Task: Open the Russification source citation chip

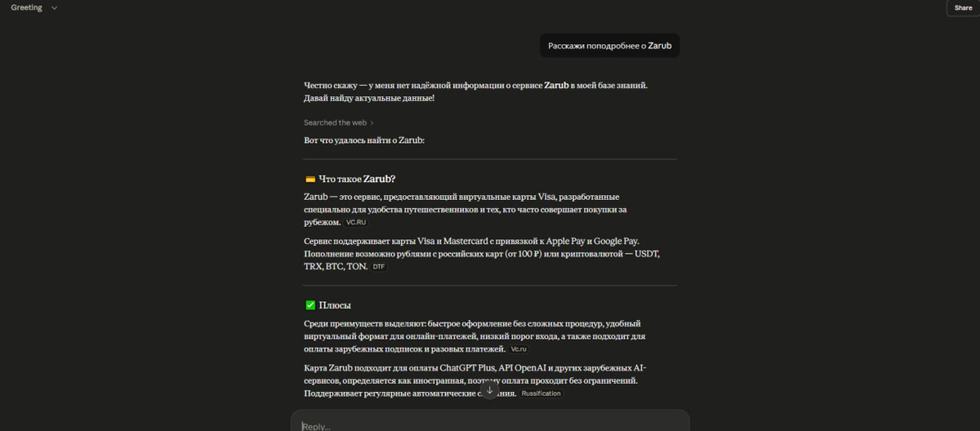Action: pyautogui.click(x=541, y=393)
